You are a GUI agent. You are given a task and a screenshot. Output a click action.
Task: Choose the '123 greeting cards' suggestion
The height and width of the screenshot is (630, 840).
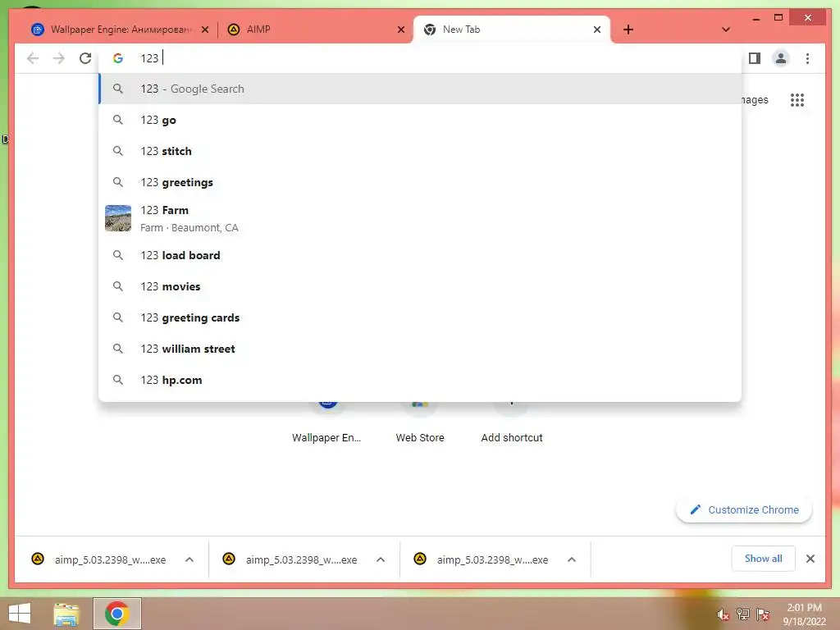pyautogui.click(x=420, y=317)
